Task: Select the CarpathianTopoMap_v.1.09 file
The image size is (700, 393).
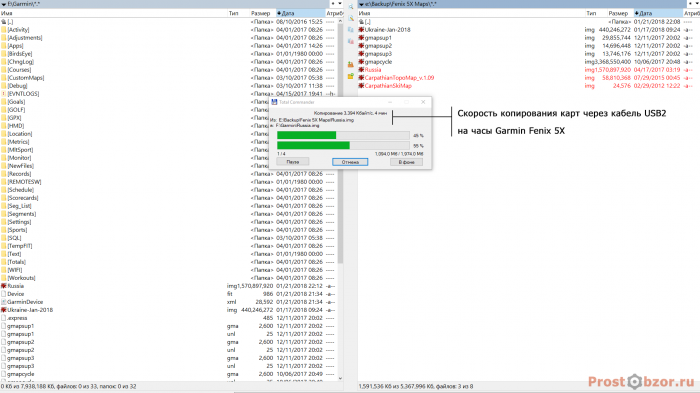Action: [x=399, y=78]
